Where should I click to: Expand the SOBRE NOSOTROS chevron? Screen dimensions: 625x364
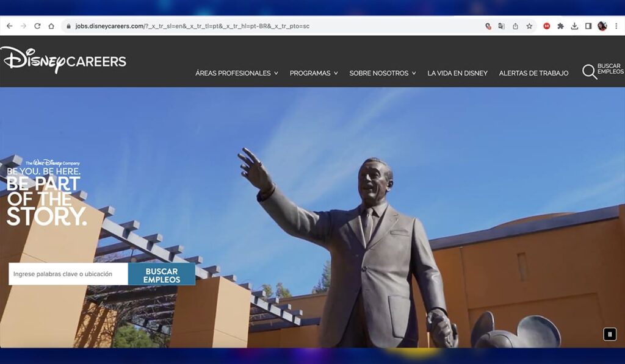pos(414,73)
